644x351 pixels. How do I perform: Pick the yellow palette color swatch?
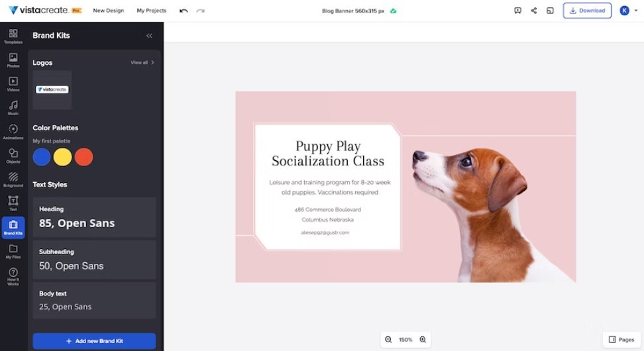62,157
